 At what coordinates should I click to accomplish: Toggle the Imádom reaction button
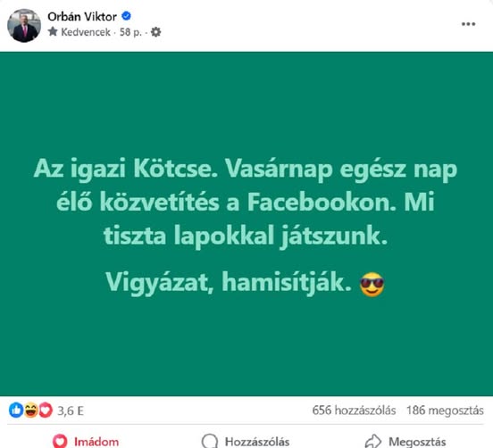pos(86,442)
